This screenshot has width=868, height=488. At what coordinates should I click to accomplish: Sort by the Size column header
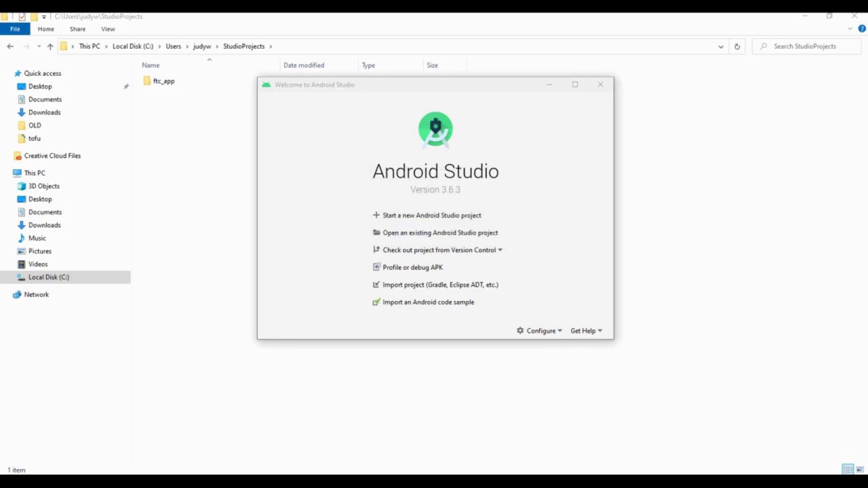point(432,65)
